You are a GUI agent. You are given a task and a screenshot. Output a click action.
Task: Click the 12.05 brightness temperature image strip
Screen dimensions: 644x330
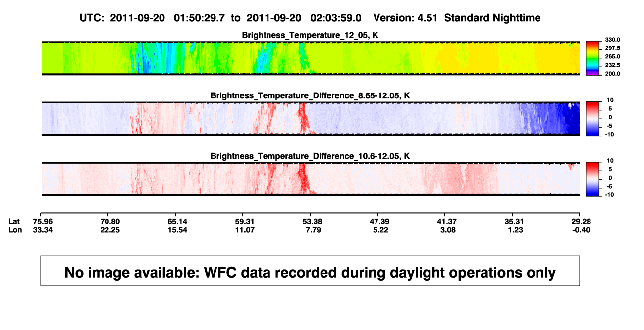310,58
